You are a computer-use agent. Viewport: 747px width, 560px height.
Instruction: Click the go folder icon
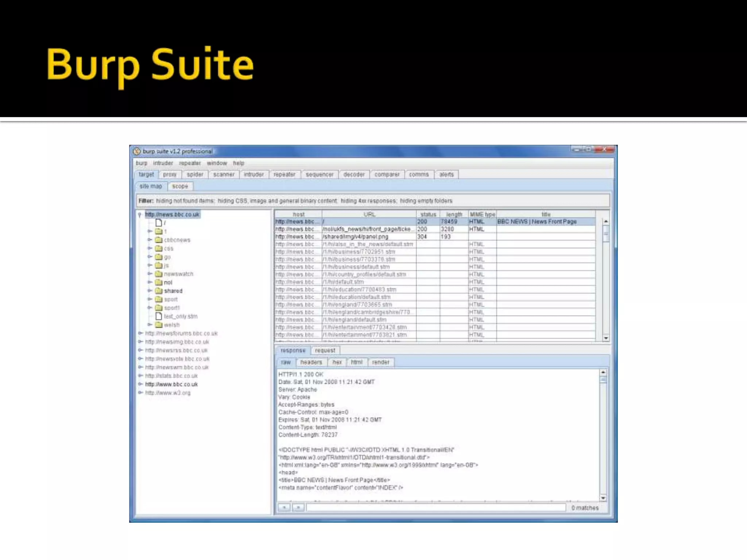tap(159, 257)
